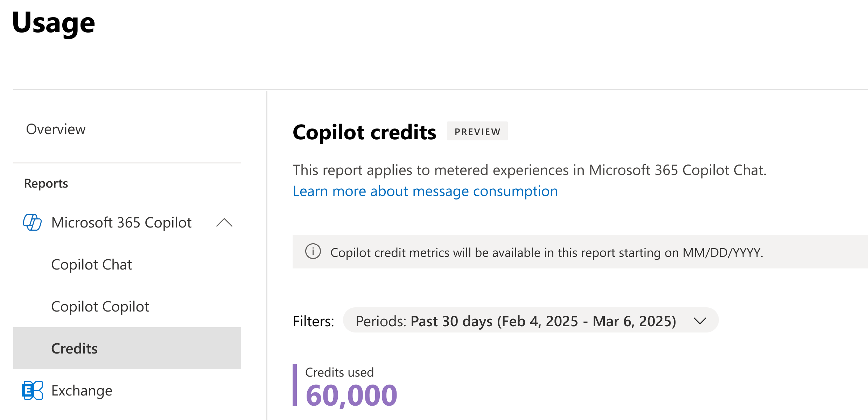Go to Copilot Chat report
The height and width of the screenshot is (420, 868).
(91, 265)
